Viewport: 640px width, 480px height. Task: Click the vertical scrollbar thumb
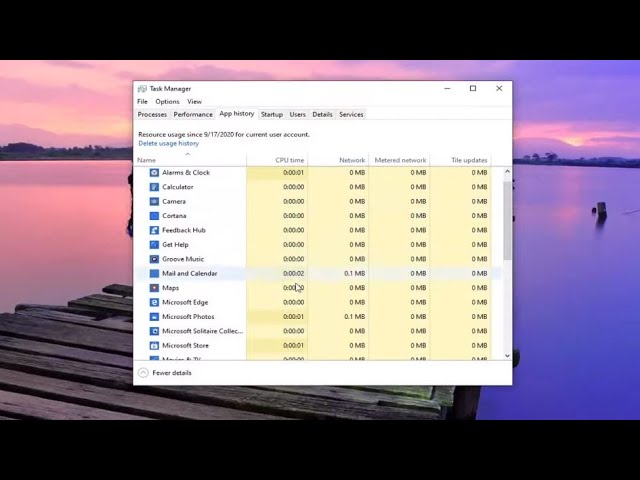tap(507, 220)
